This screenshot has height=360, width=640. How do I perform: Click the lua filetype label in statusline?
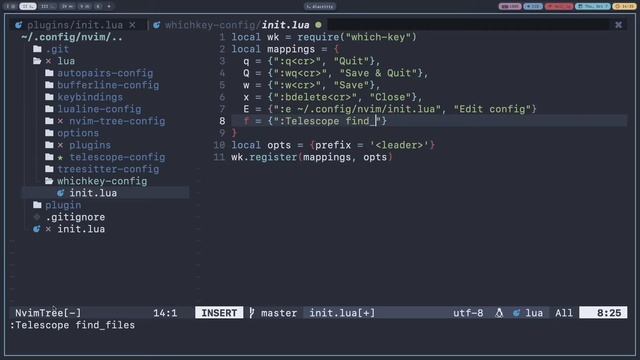coord(534,313)
